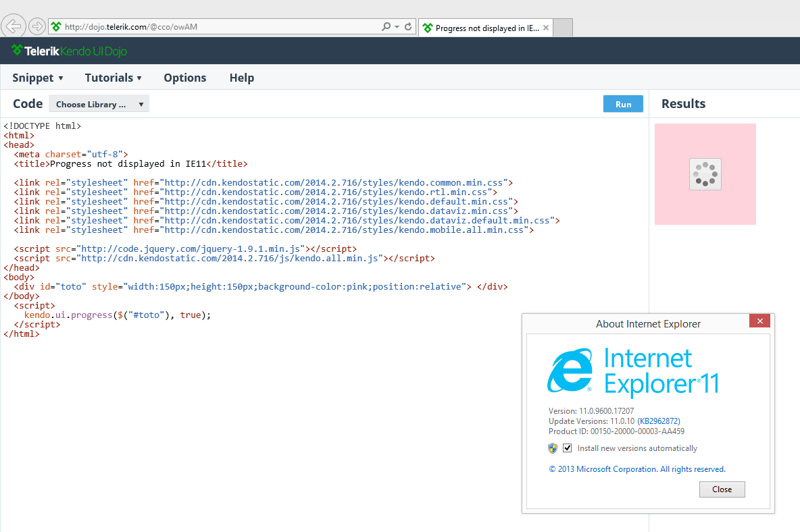Open the Microsoft Corporation copyright link

point(636,469)
